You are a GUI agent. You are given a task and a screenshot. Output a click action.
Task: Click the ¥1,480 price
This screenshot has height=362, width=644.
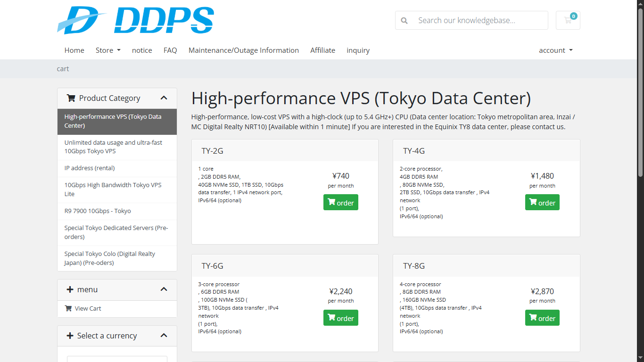pyautogui.click(x=542, y=176)
